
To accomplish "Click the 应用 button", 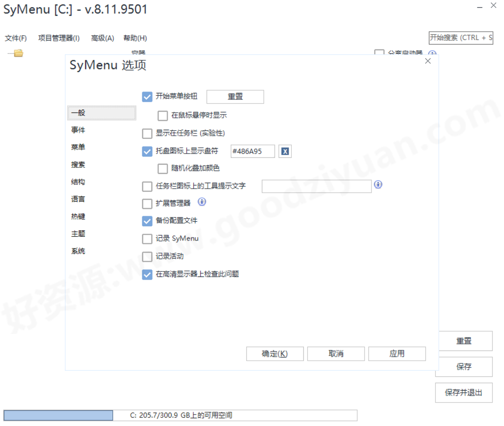I will click(x=397, y=353).
